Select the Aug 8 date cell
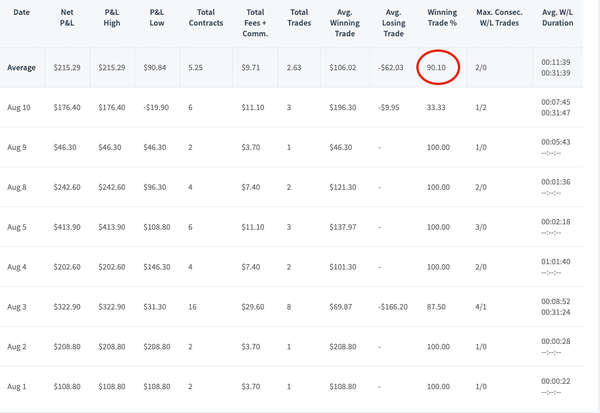Viewport: 600px width, 413px height. [17, 187]
